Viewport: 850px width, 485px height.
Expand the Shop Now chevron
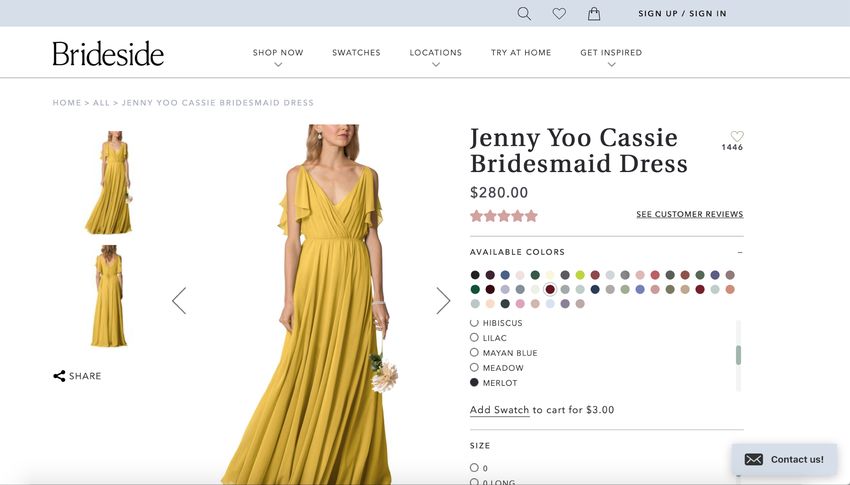(x=278, y=64)
